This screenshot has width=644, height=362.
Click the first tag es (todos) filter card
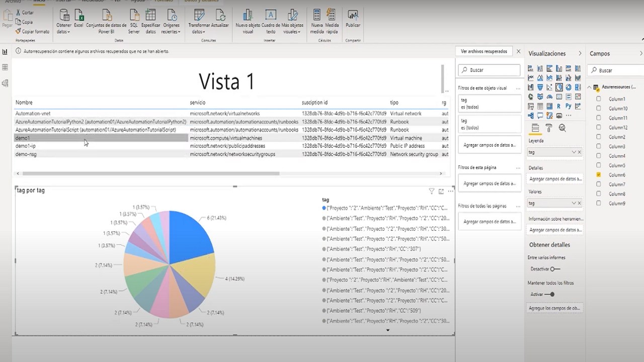click(x=490, y=104)
